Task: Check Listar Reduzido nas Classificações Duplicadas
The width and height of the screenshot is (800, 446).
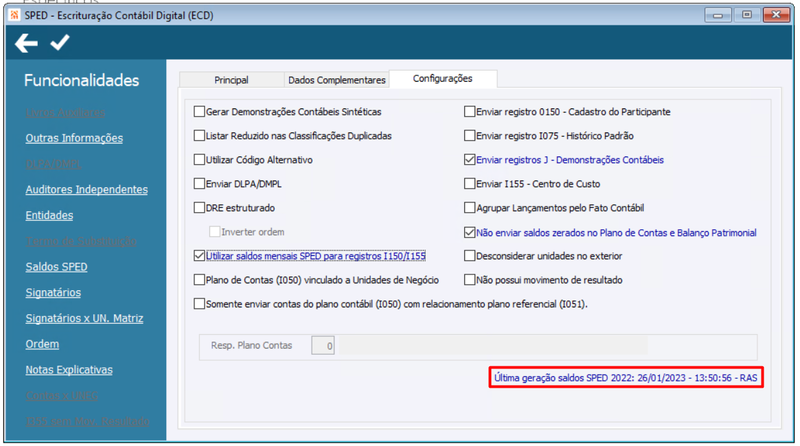Action: pos(199,136)
